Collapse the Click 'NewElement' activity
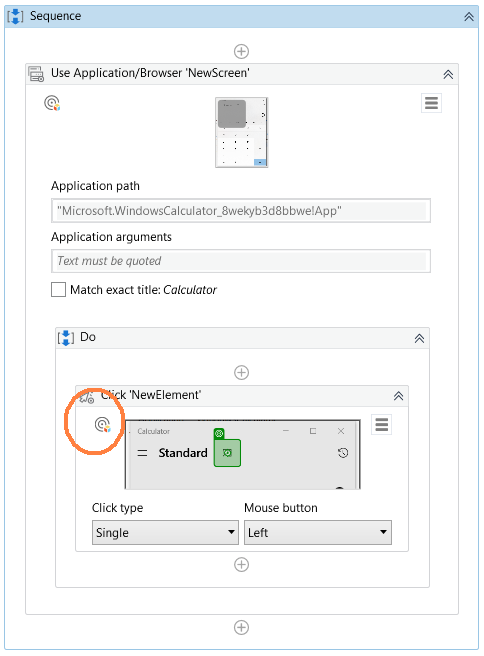484x656 pixels. [398, 396]
